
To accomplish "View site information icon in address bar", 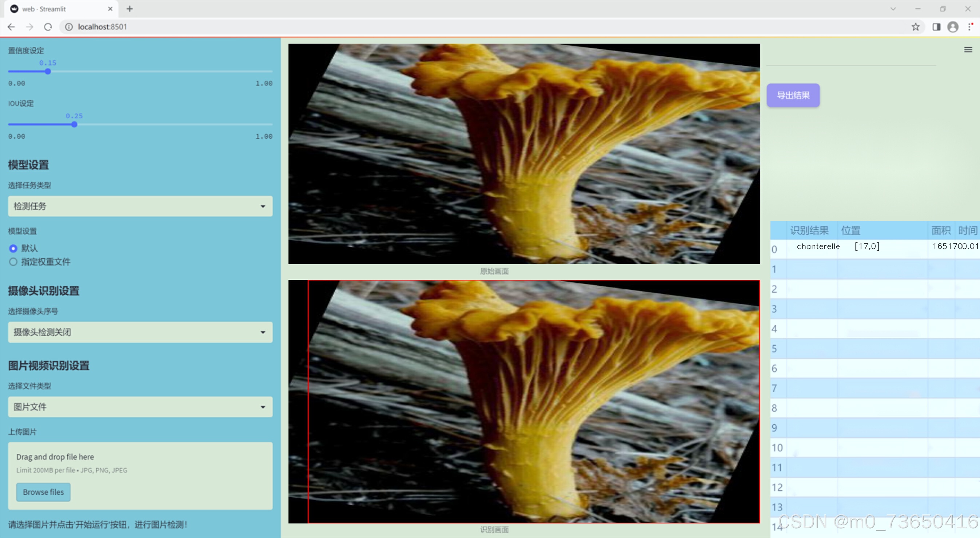I will tap(69, 27).
